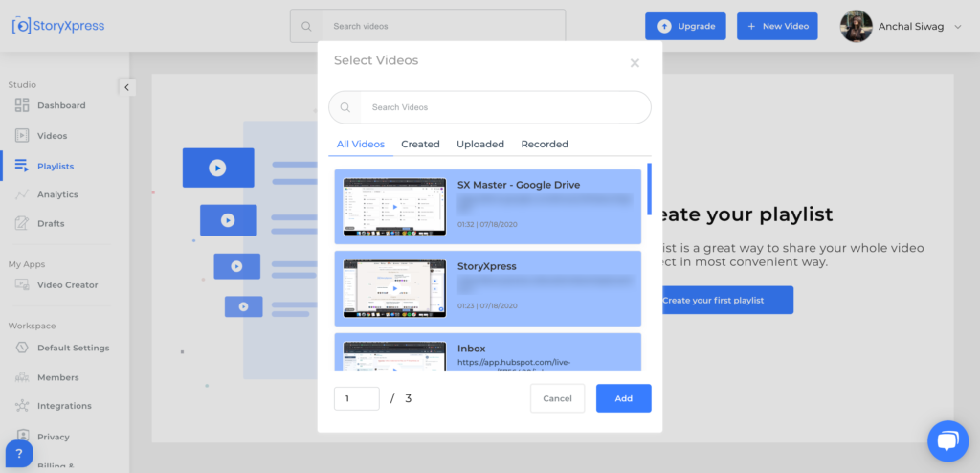The height and width of the screenshot is (473, 980).
Task: Open the chat support bubble
Action: pos(947,441)
